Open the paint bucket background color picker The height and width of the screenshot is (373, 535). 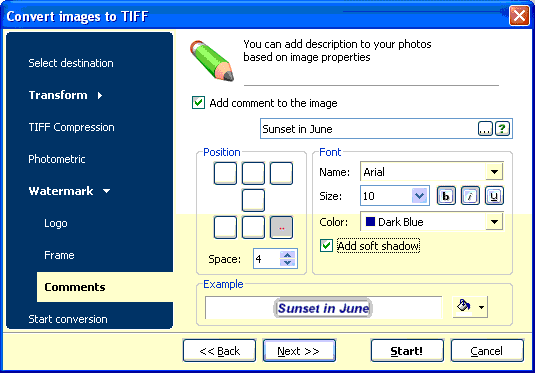point(470,307)
